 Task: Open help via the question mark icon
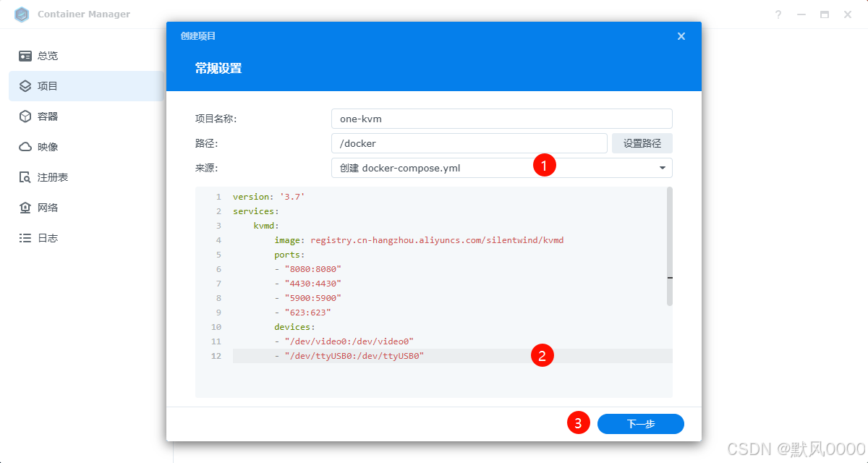pyautogui.click(x=778, y=14)
